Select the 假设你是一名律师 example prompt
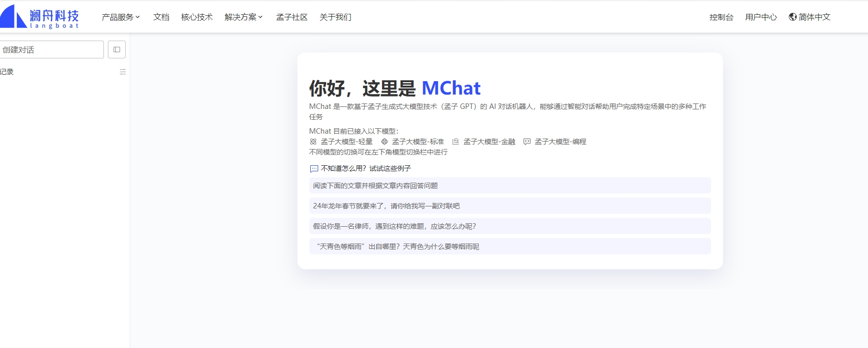The width and height of the screenshot is (868, 348). tap(510, 226)
